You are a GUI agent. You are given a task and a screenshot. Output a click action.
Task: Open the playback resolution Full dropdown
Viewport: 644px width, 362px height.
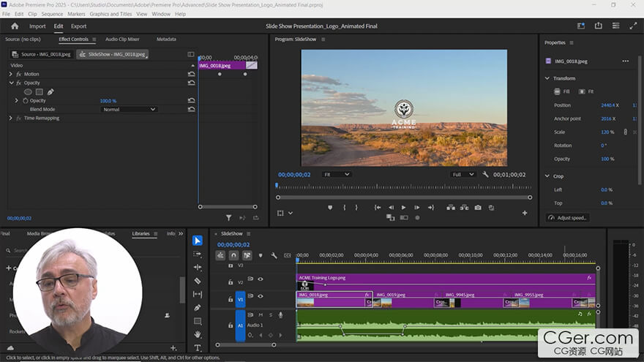click(x=463, y=175)
